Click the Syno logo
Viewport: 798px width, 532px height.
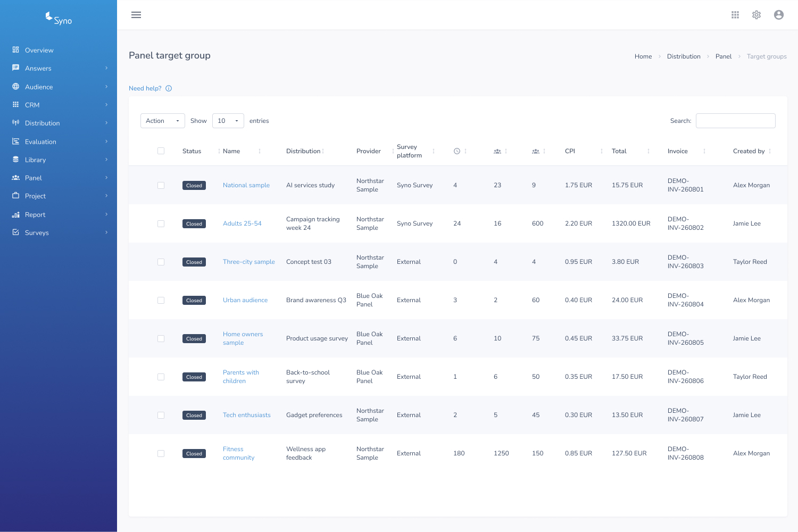tap(59, 19)
